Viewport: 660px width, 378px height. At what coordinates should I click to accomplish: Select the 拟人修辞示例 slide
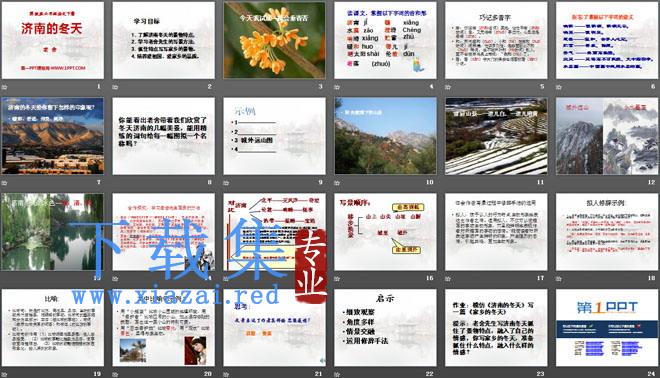click(x=607, y=232)
